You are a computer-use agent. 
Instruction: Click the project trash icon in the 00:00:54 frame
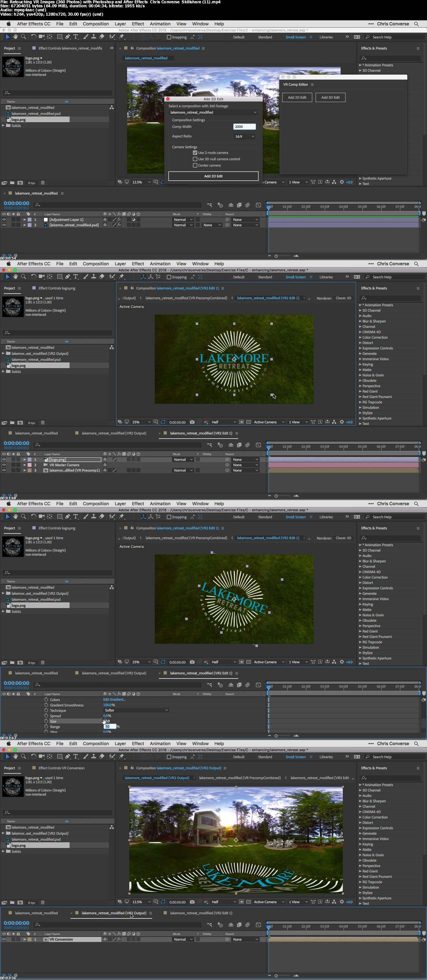pos(43,183)
